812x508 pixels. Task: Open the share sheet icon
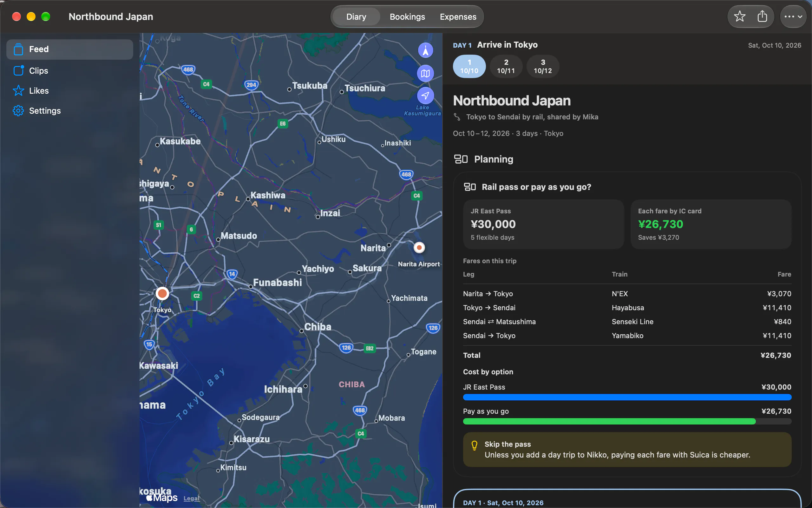(762, 17)
